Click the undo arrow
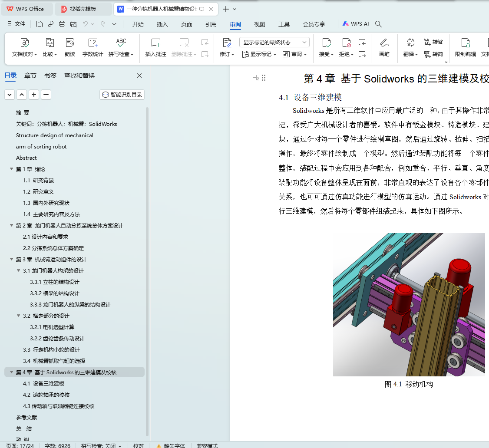Viewport: 489px width, 448px height. coord(86,24)
